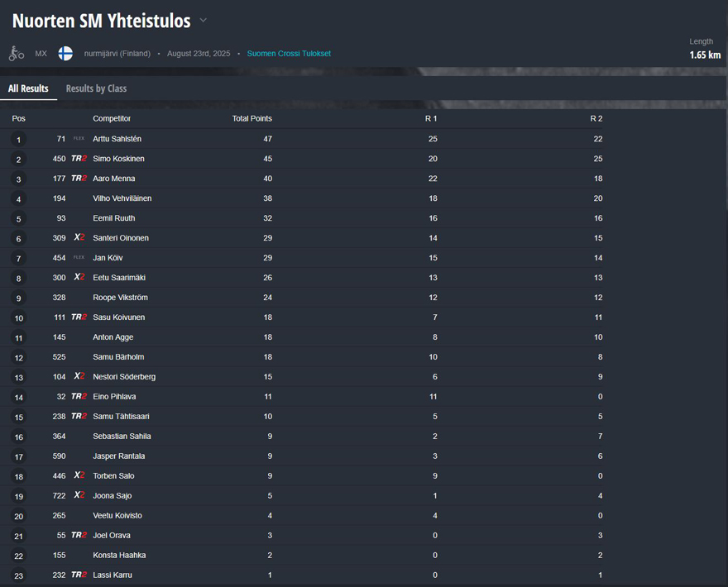Select competitor Roope Vikström

pos(120,298)
